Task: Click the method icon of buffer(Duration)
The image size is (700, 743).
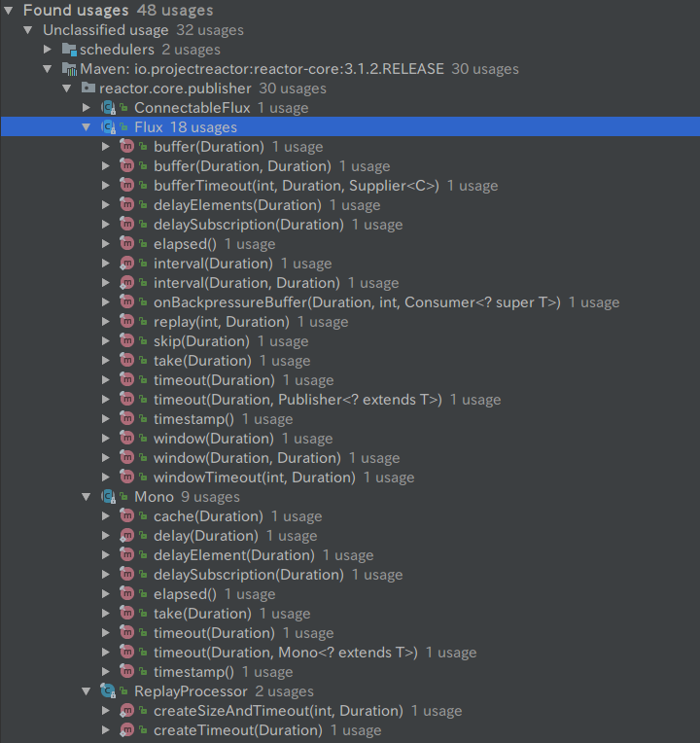Action: tap(127, 147)
